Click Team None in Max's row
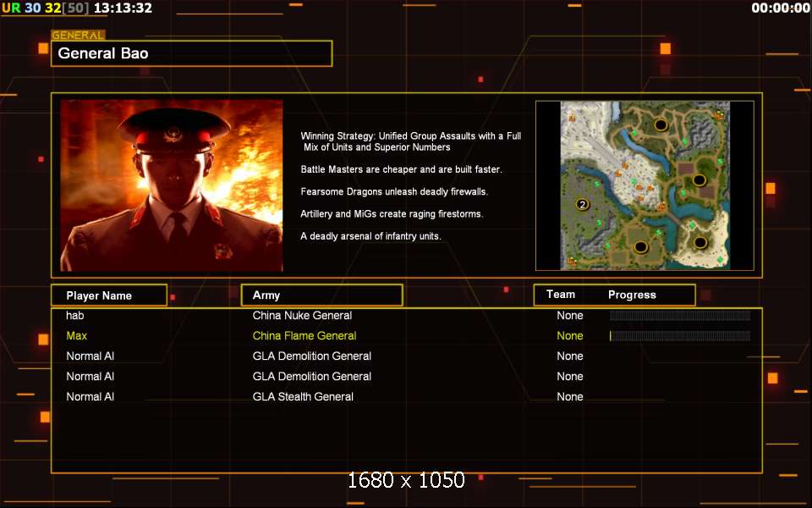The width and height of the screenshot is (812, 508). tap(569, 335)
